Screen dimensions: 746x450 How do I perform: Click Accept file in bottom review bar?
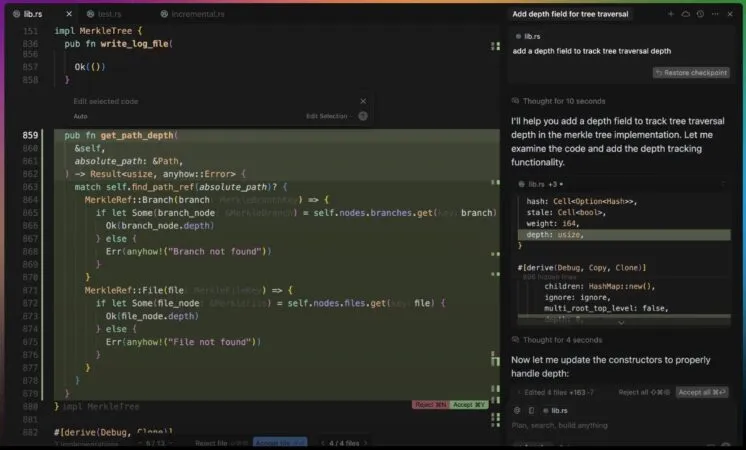[280, 443]
